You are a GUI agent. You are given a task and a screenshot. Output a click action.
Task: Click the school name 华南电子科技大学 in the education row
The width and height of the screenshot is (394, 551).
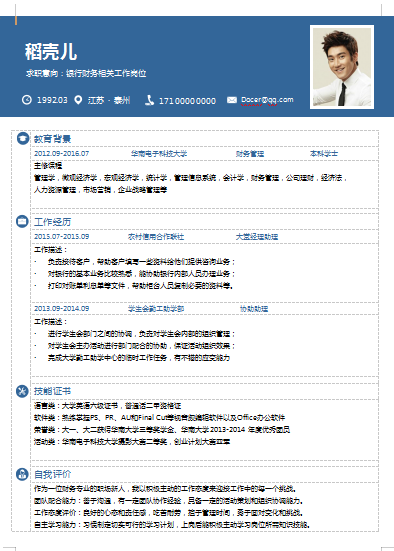click(x=159, y=154)
